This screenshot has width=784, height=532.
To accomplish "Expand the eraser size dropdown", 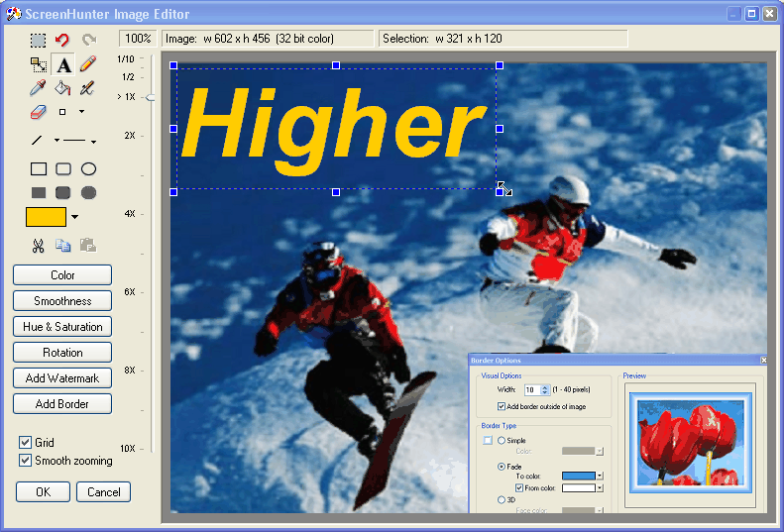I will [x=81, y=112].
